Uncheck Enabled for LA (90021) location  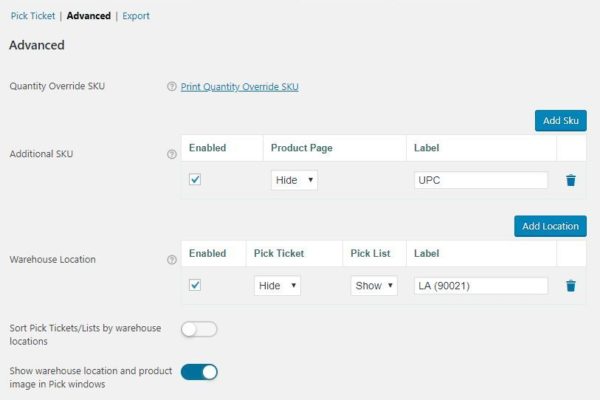196,285
